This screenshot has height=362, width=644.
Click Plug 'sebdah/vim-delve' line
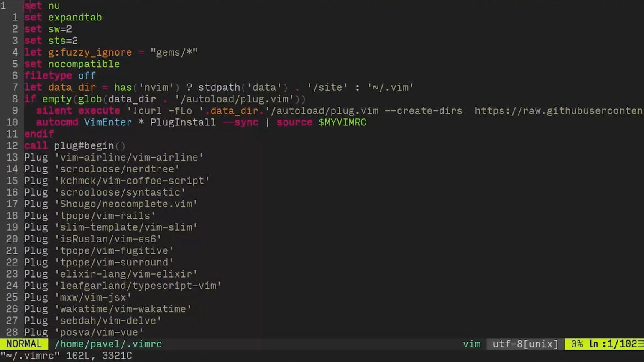pyautogui.click(x=93, y=322)
